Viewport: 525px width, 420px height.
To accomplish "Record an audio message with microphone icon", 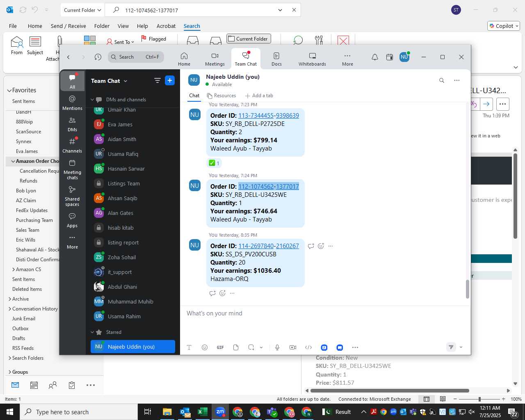I will [x=277, y=347].
